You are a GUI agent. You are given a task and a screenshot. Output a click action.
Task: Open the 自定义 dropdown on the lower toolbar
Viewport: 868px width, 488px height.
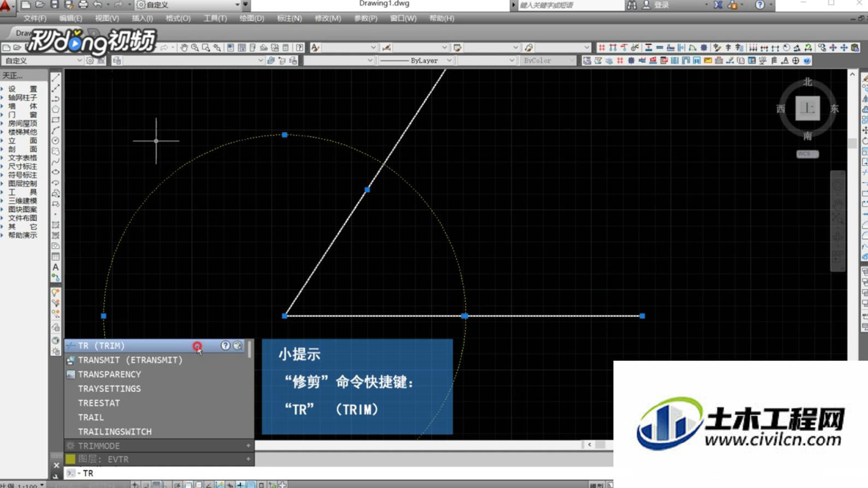point(42,61)
